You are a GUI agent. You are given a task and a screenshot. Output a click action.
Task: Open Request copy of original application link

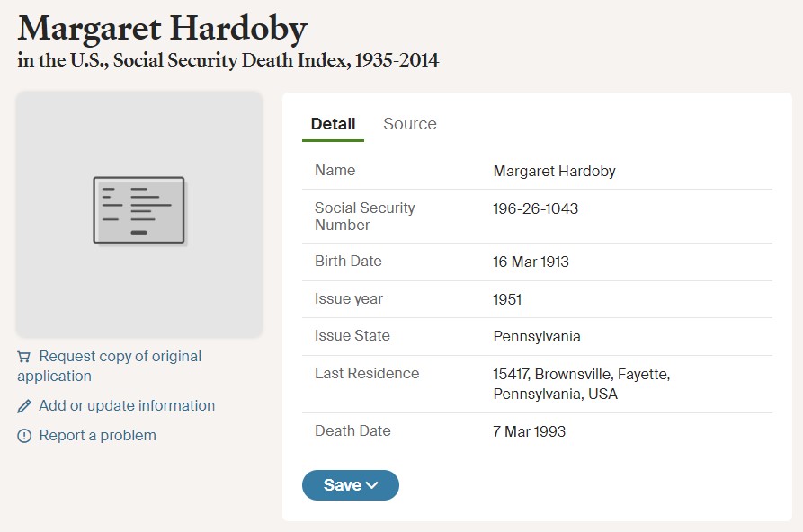(x=109, y=366)
